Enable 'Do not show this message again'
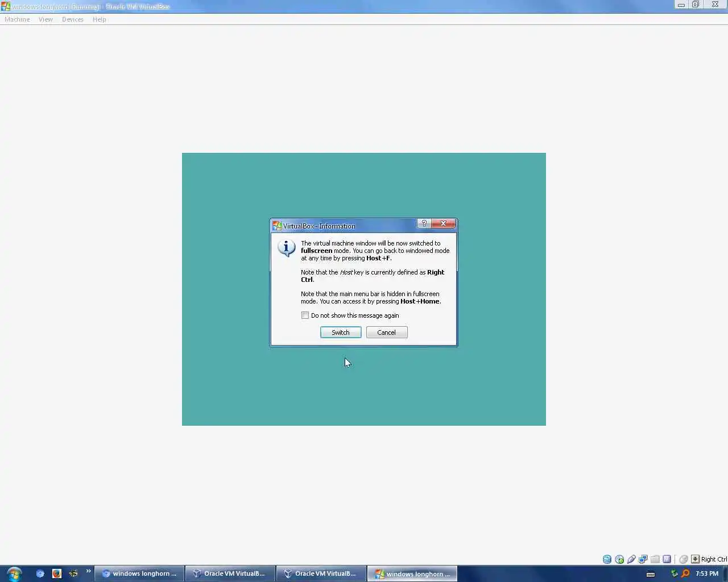728x582 pixels. [x=305, y=315]
